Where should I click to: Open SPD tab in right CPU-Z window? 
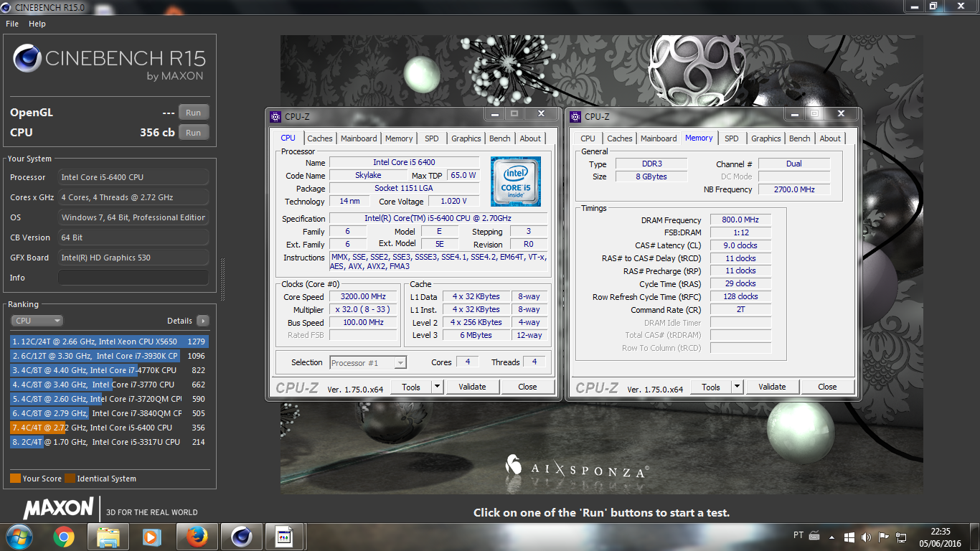coord(731,138)
